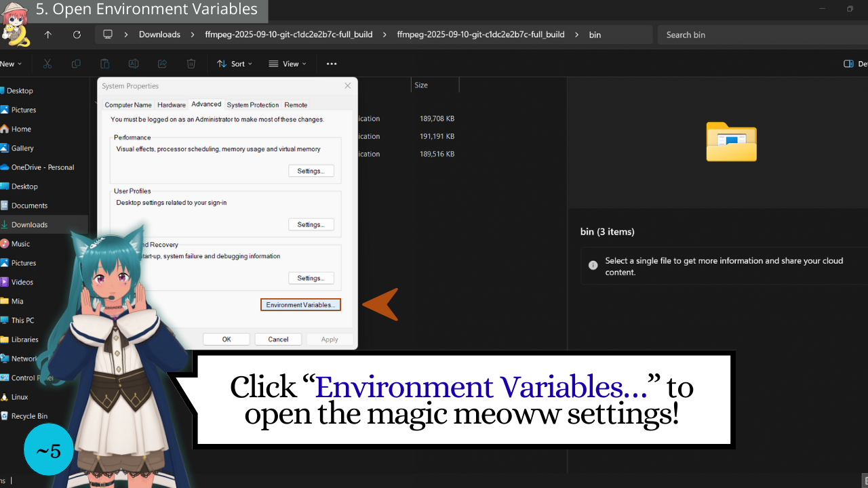Open User Profiles Settings button
868x488 pixels.
[311, 224]
